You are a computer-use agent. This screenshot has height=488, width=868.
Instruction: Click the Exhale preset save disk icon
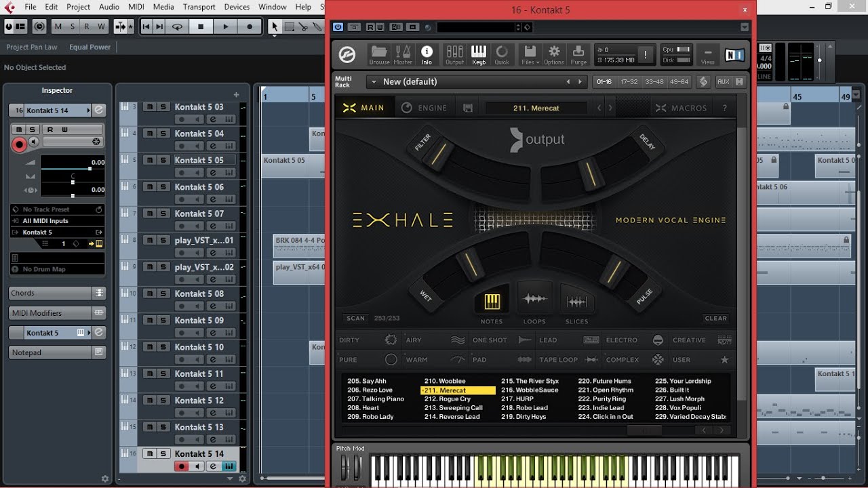click(x=467, y=108)
